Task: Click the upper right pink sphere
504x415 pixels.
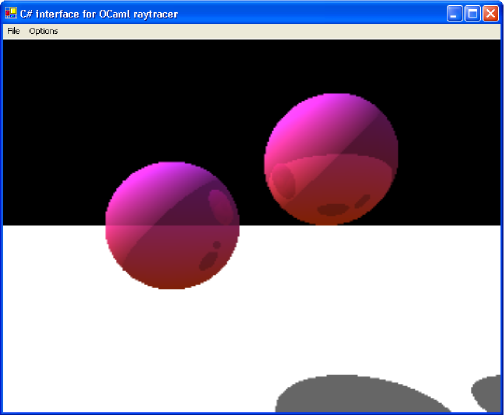Action: click(331, 159)
